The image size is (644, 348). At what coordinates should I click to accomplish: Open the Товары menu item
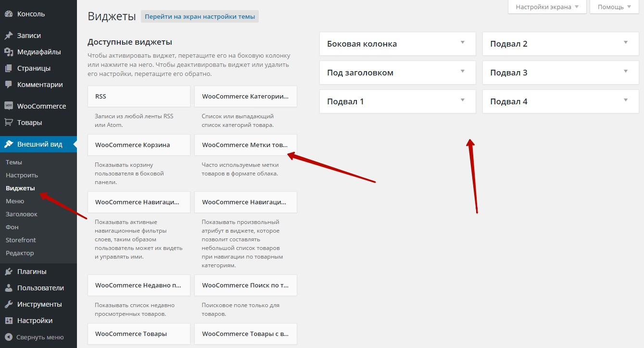click(x=38, y=123)
